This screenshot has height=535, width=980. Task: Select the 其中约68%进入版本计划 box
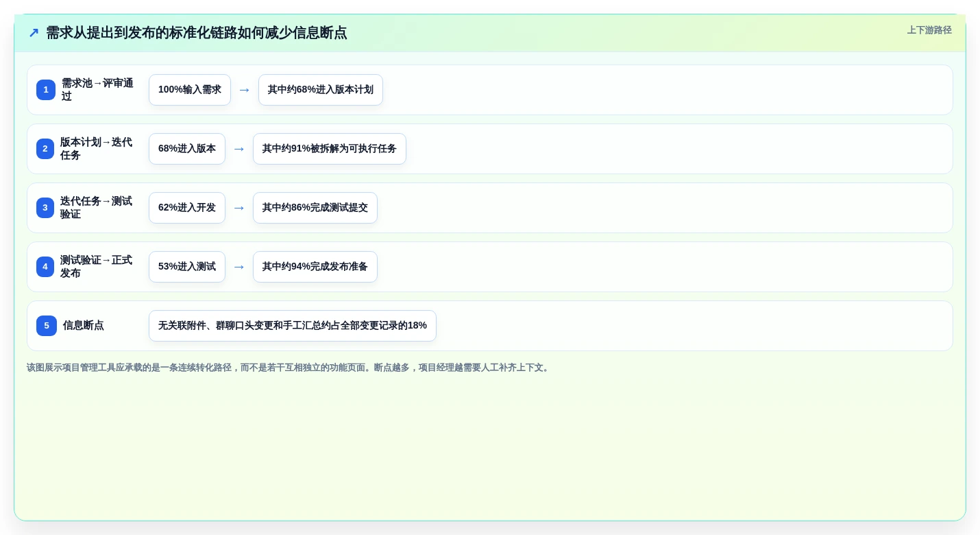(321, 90)
